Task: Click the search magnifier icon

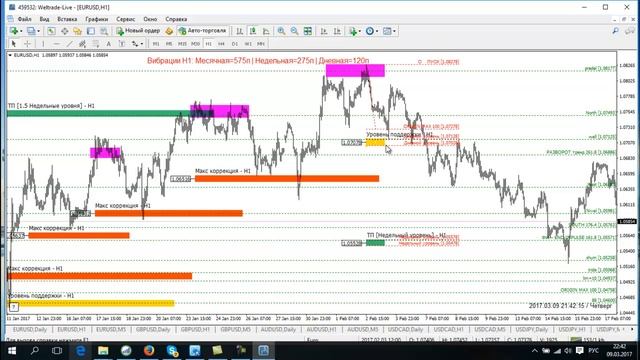Action: click(616, 31)
